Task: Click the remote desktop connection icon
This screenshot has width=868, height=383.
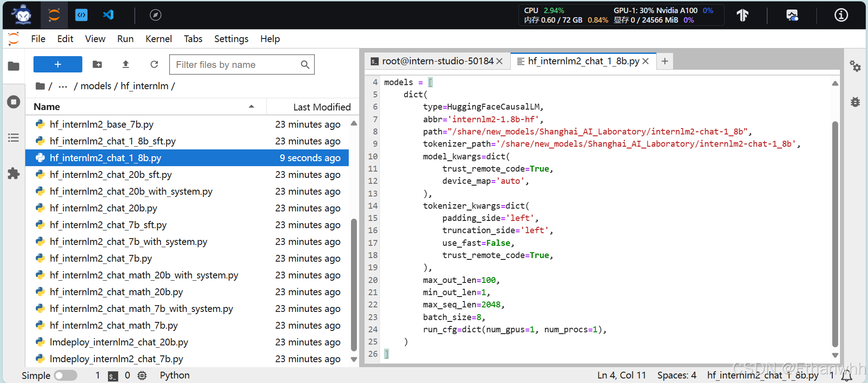Action: point(792,15)
